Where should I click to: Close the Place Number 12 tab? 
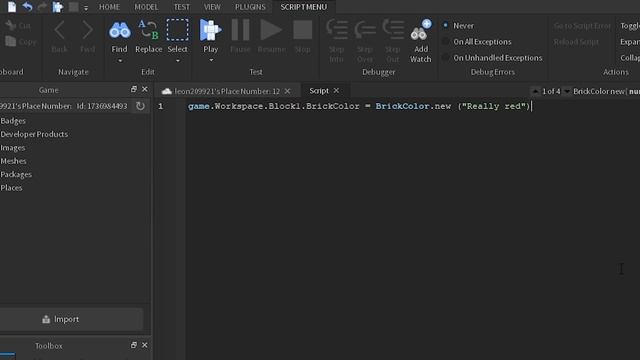pos(287,91)
